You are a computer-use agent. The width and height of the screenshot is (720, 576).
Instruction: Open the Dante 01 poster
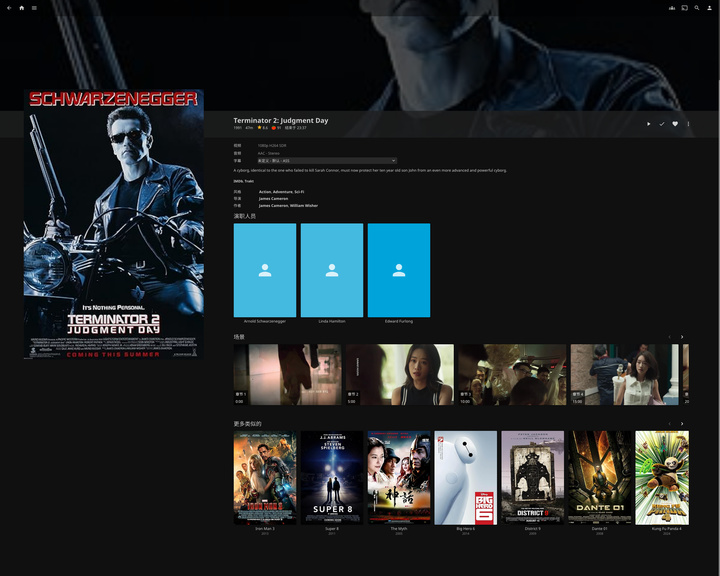tap(600, 478)
